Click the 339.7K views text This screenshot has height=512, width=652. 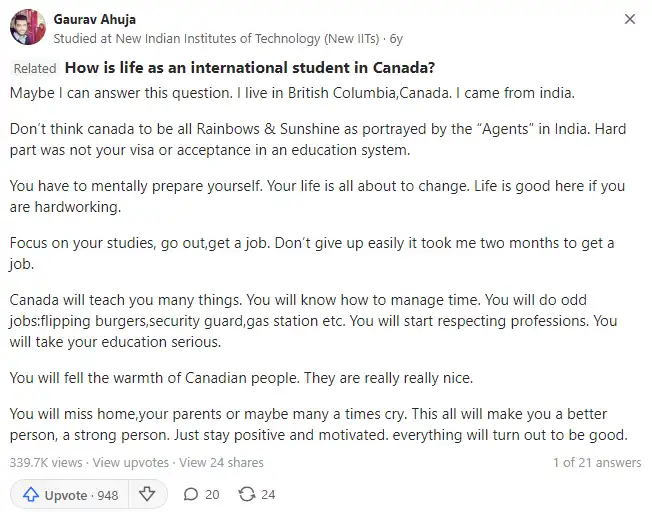[46, 463]
